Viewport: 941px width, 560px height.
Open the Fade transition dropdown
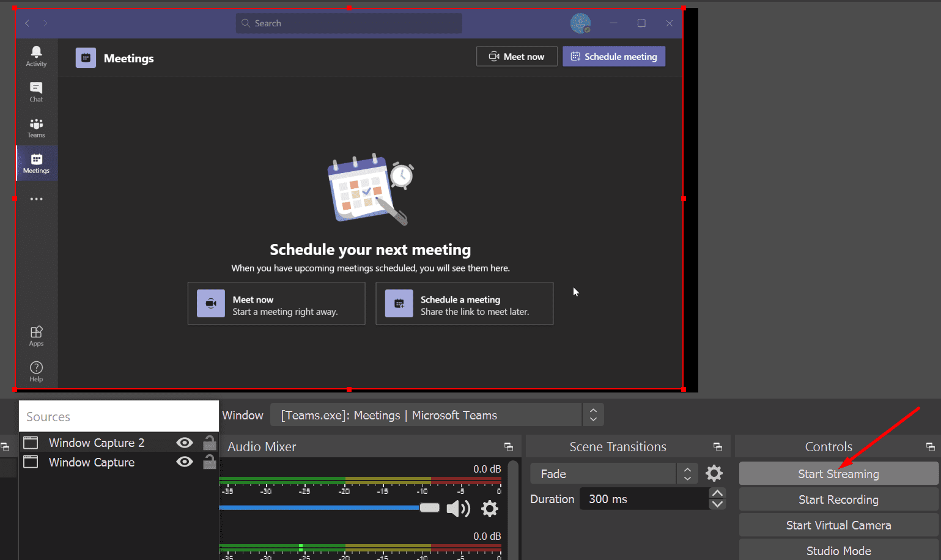click(614, 474)
